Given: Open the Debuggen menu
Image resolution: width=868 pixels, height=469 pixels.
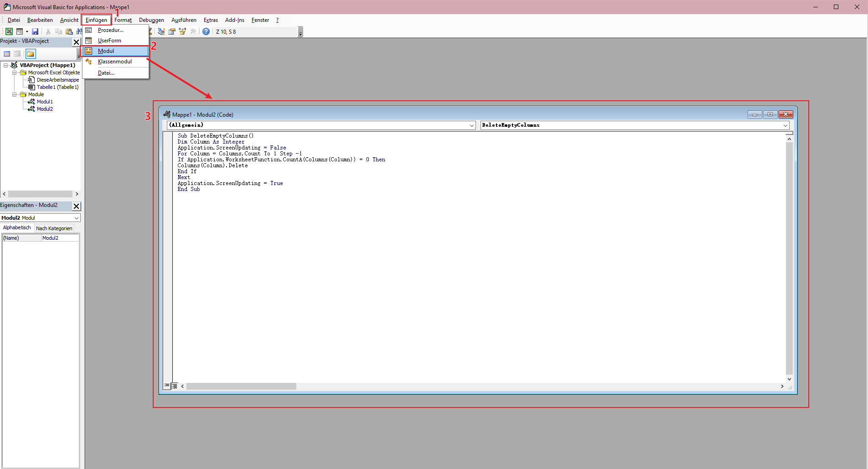Looking at the screenshot, I should pos(151,20).
